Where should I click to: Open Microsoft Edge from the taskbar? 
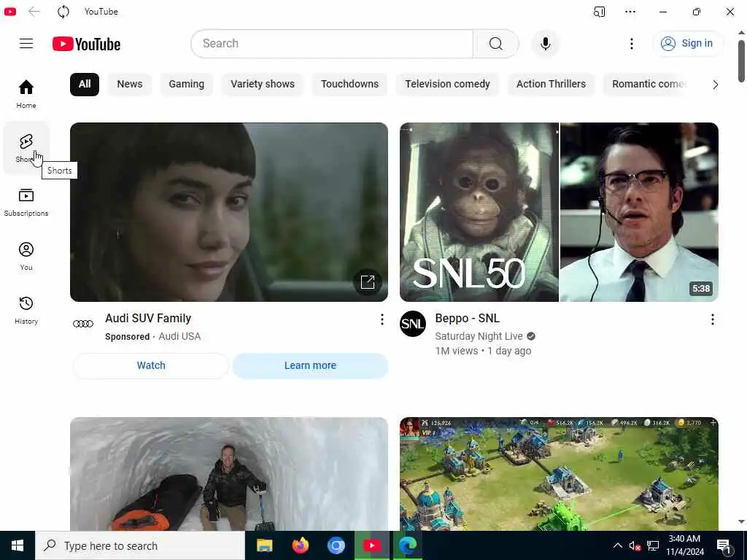click(408, 545)
